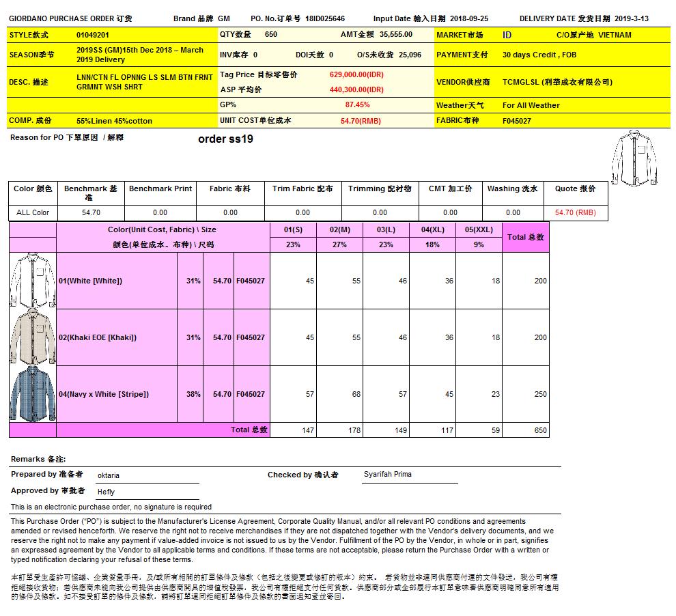Select the PO number 18ID025646
Image resolution: width=676 pixels, height=616 pixels.
point(325,18)
